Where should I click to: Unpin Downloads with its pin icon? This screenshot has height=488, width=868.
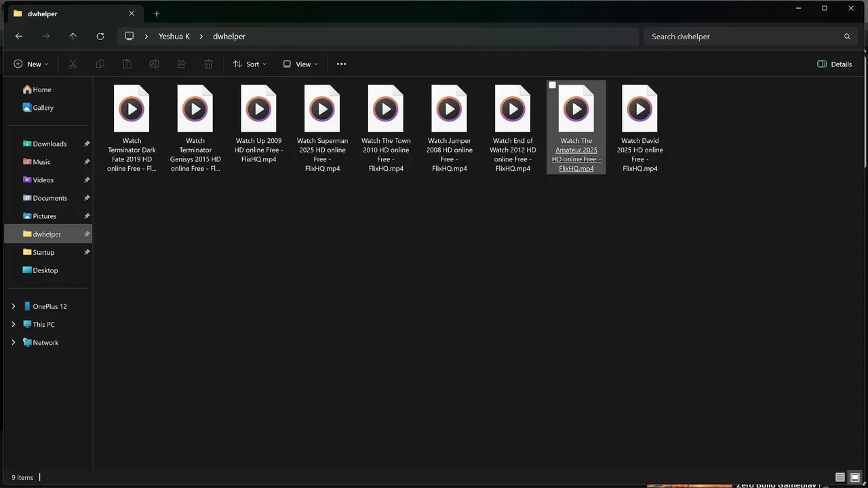tap(87, 144)
